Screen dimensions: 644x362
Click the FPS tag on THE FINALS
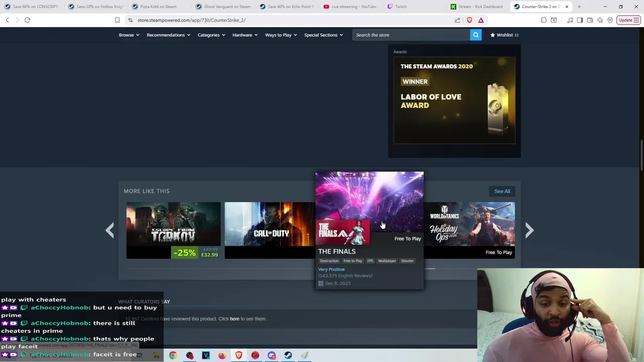click(370, 261)
